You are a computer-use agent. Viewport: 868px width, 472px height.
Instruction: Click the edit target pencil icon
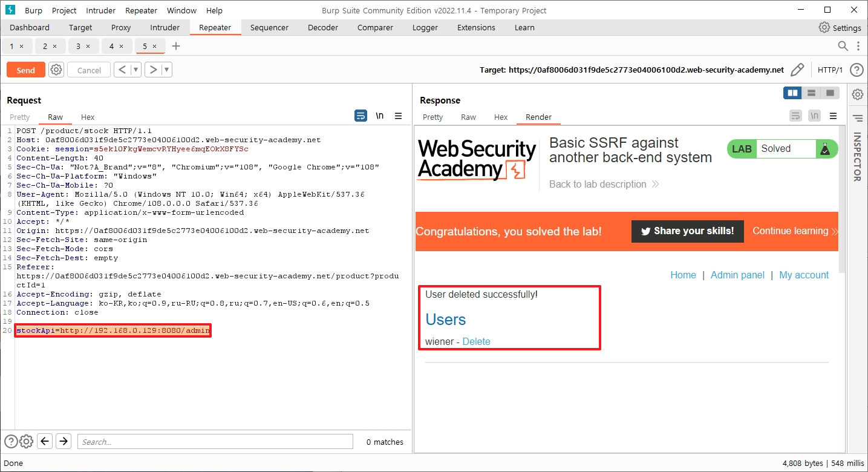coord(797,70)
